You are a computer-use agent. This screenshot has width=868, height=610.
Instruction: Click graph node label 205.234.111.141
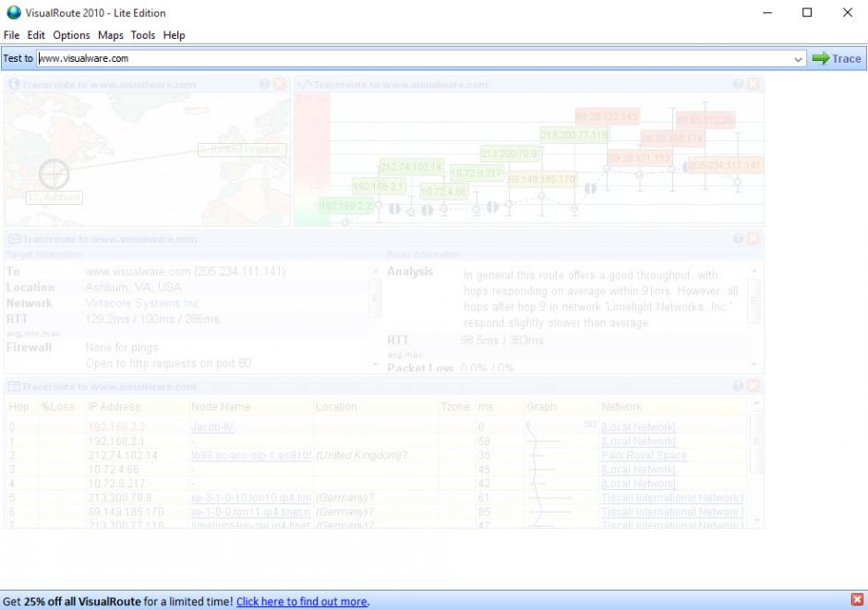pos(725,165)
